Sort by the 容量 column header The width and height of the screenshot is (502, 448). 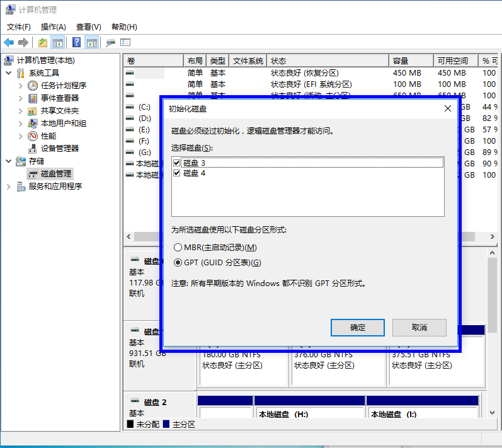411,61
